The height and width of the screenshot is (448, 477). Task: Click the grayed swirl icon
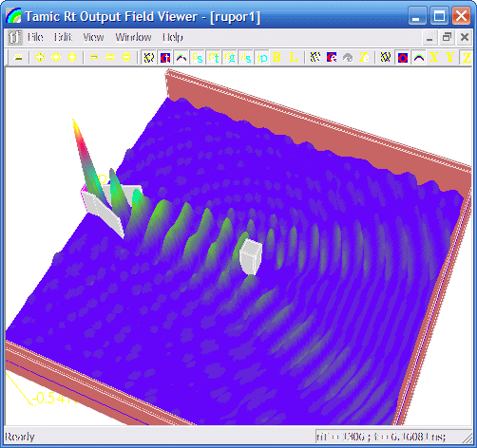point(348,57)
